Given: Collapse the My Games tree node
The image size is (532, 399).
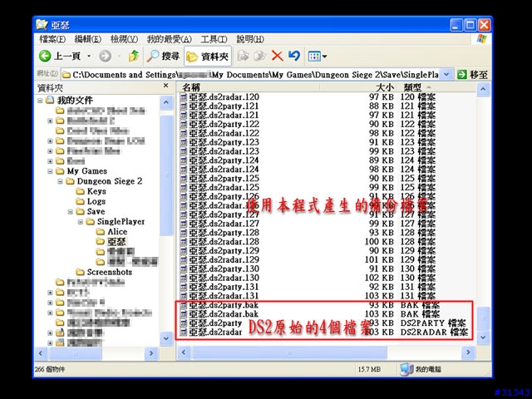Looking at the screenshot, I should pyautogui.click(x=50, y=171).
